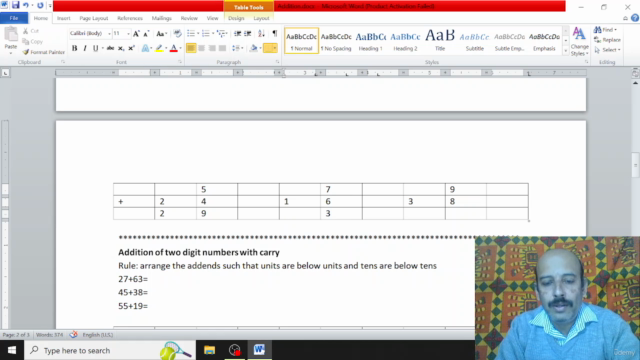The height and width of the screenshot is (360, 640).
Task: Open the Change Case Aa dropdown
Action: tap(161, 33)
